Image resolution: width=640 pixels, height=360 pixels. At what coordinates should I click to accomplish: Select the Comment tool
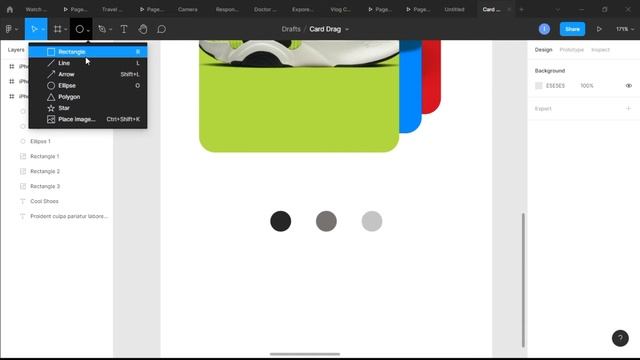click(x=162, y=29)
